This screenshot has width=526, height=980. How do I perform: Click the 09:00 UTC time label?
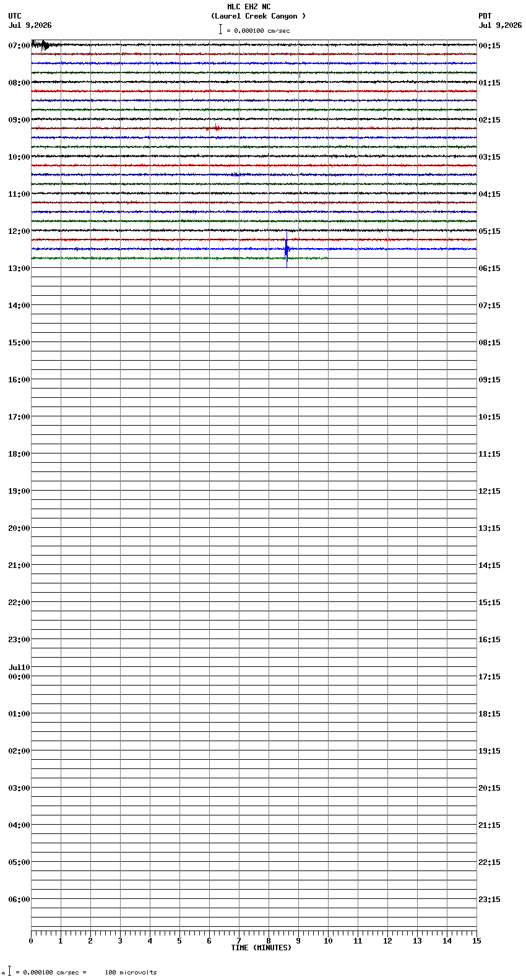[19, 120]
